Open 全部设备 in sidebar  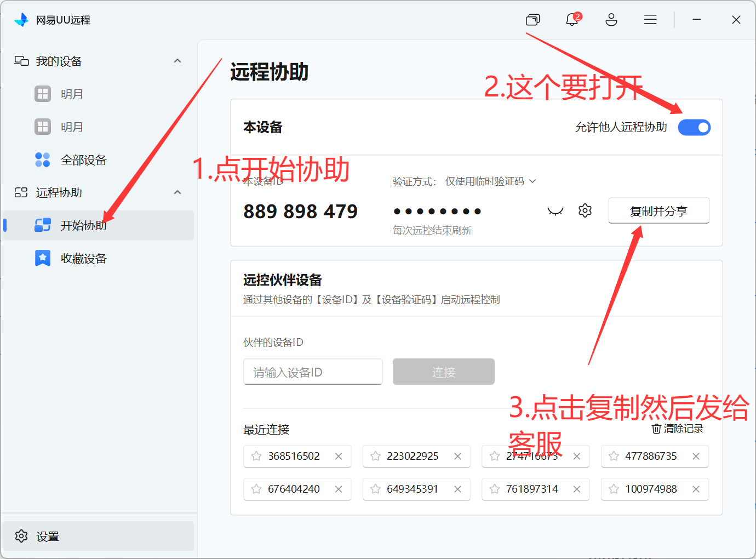(x=99, y=159)
